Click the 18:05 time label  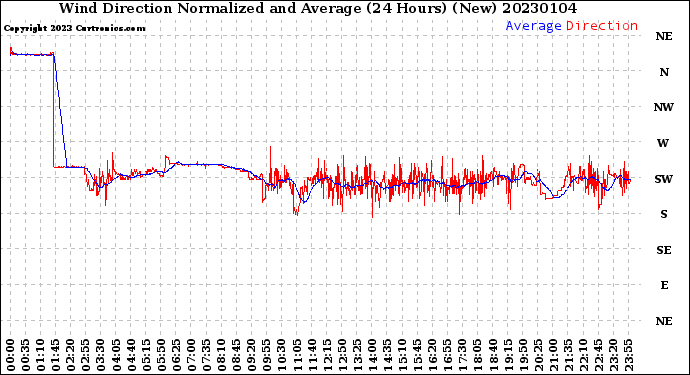pyautogui.click(x=477, y=355)
